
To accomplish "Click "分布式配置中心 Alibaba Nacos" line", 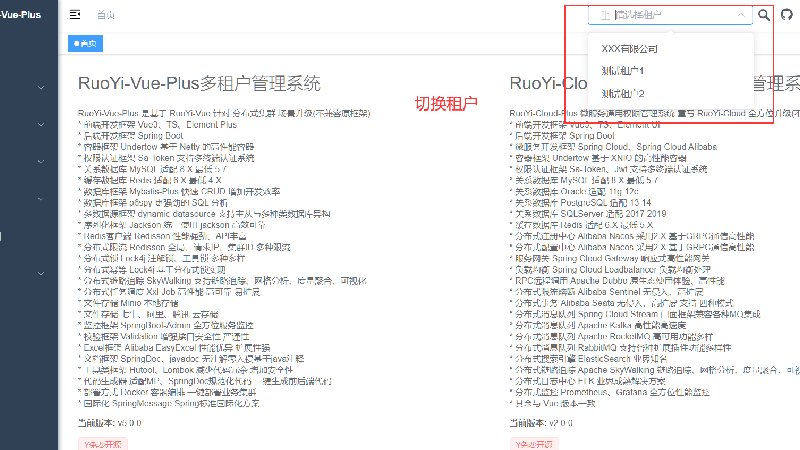I will 632,247.
